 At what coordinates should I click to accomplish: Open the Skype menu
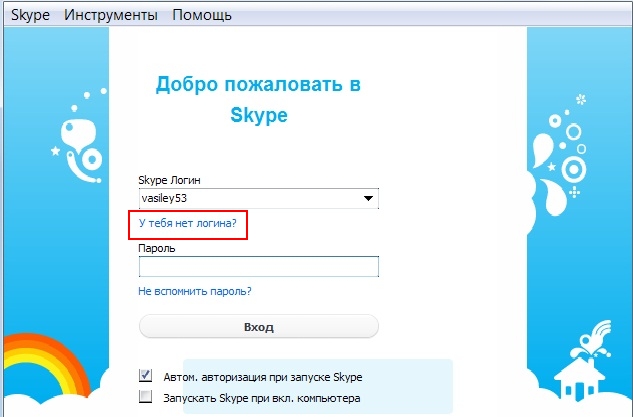tap(30, 15)
